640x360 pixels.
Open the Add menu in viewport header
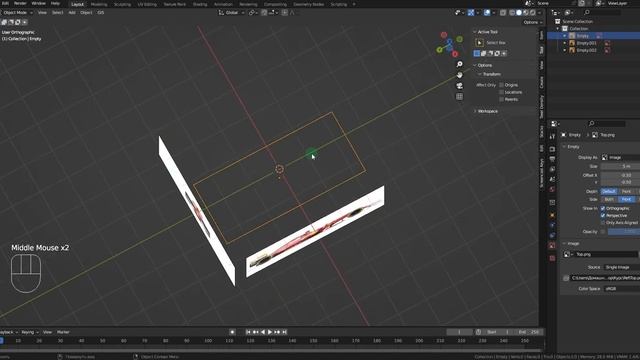pos(72,13)
